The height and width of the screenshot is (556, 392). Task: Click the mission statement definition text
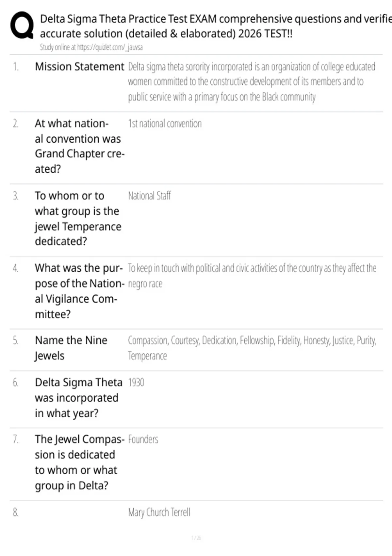pyautogui.click(x=252, y=82)
